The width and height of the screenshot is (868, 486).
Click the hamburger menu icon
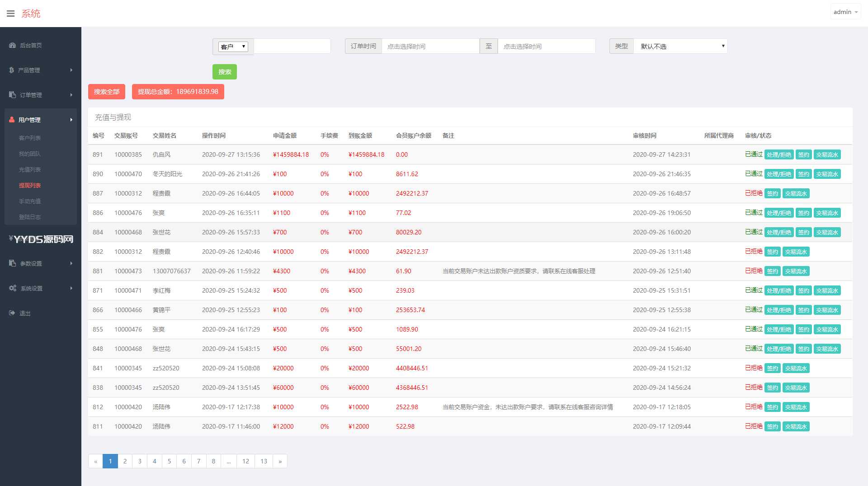click(x=10, y=14)
